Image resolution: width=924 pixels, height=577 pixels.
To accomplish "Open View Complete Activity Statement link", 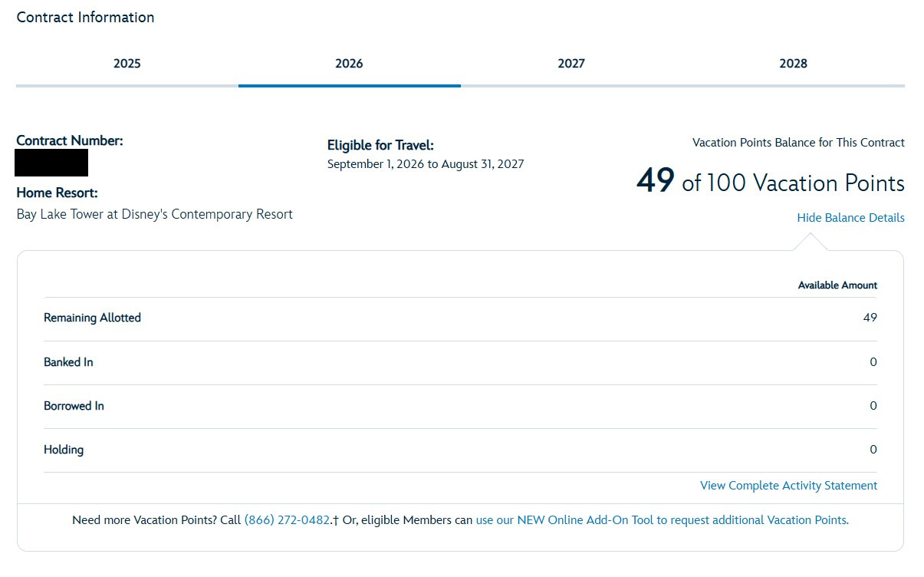I will [x=788, y=486].
